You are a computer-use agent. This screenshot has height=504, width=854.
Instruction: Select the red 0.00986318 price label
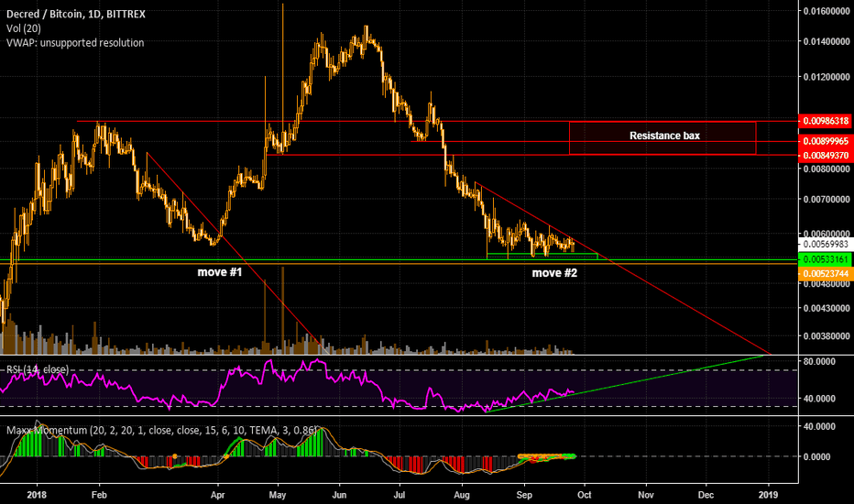pos(826,121)
